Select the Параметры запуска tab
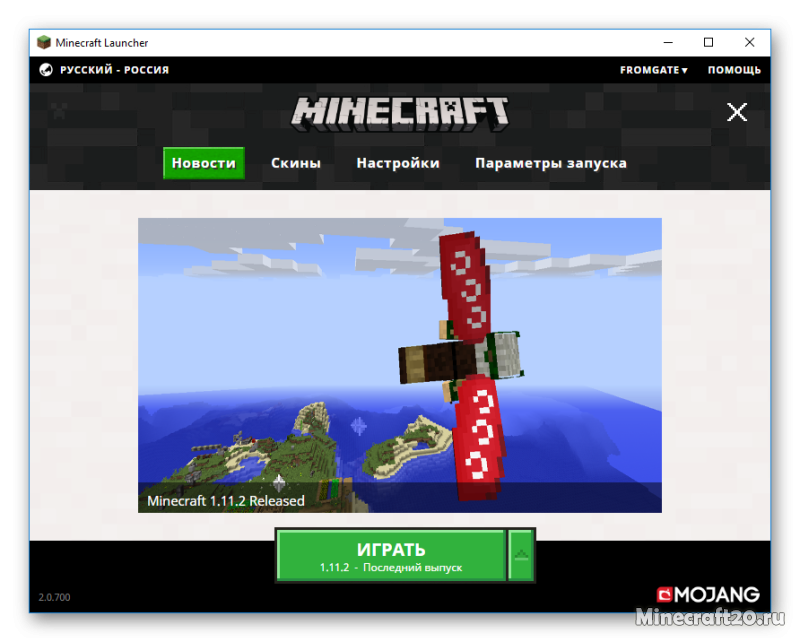This screenshot has height=642, width=800. tap(551, 163)
